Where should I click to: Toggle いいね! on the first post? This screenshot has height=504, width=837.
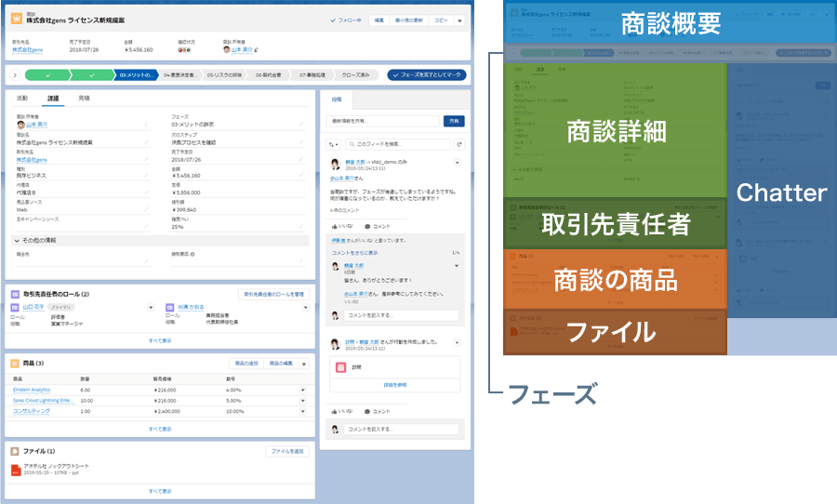(x=344, y=226)
